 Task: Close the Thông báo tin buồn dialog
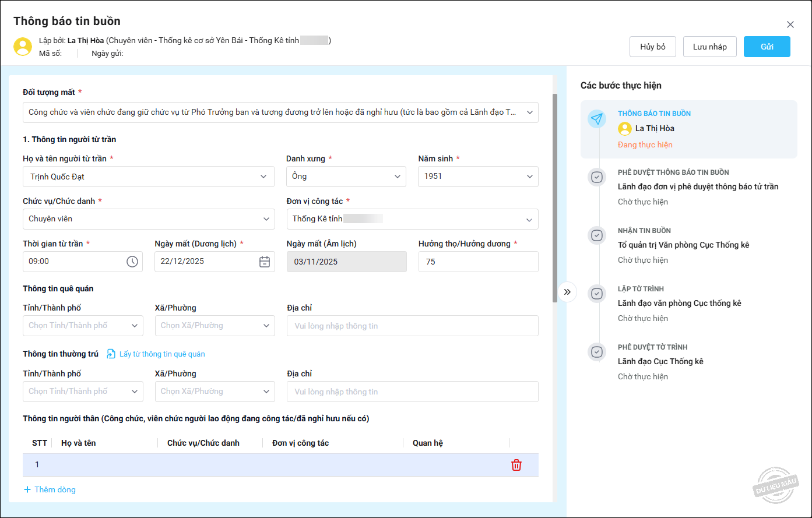(x=790, y=24)
